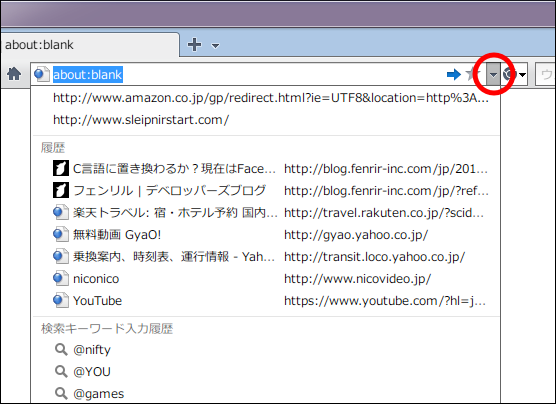
Task: Click page icon beside YouTube
Action: coord(61,300)
